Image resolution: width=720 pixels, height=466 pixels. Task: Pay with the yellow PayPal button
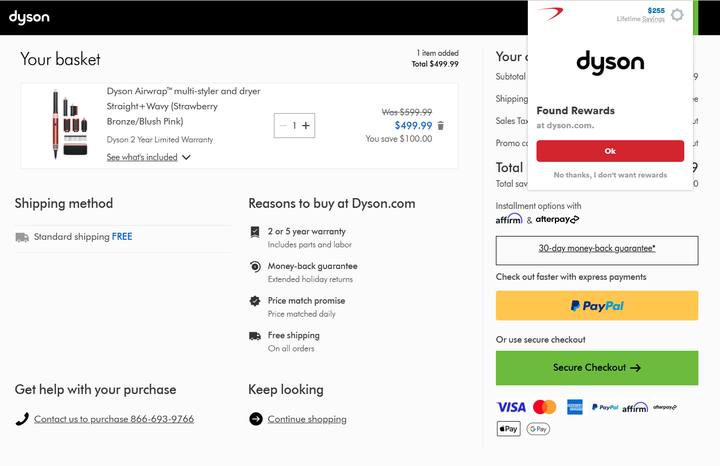pyautogui.click(x=597, y=305)
